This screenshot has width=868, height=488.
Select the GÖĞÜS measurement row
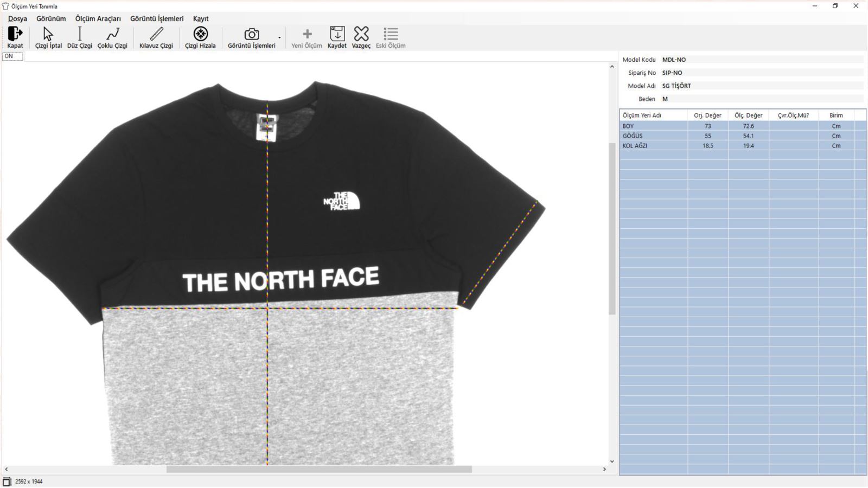743,136
